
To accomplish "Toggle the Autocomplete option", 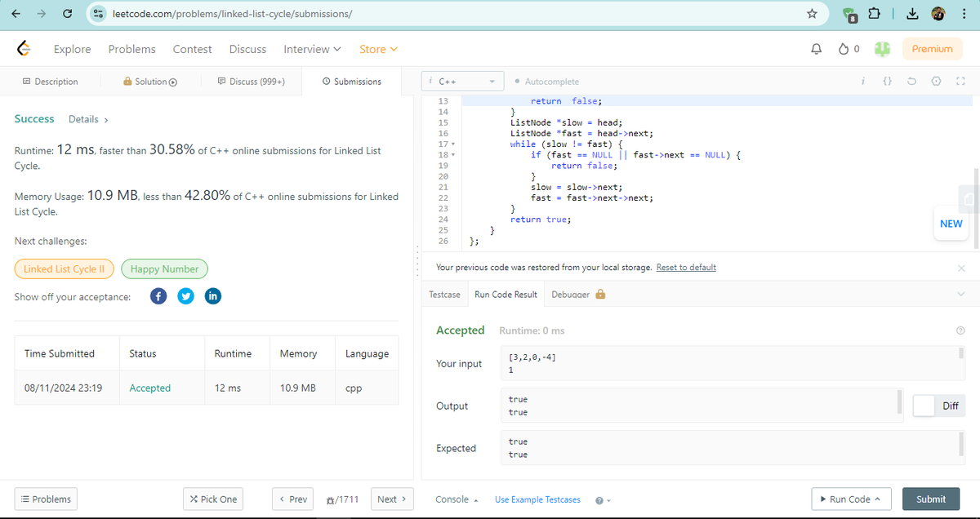I will pos(548,82).
